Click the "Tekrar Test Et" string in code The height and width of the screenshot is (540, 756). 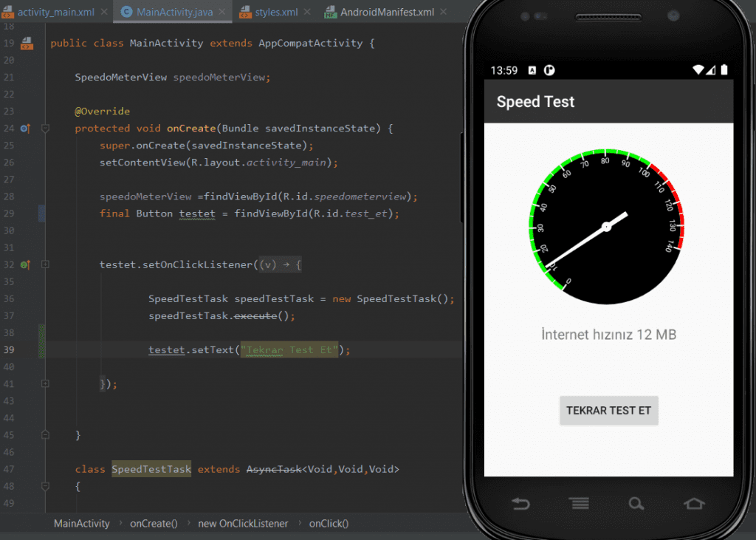coord(290,350)
